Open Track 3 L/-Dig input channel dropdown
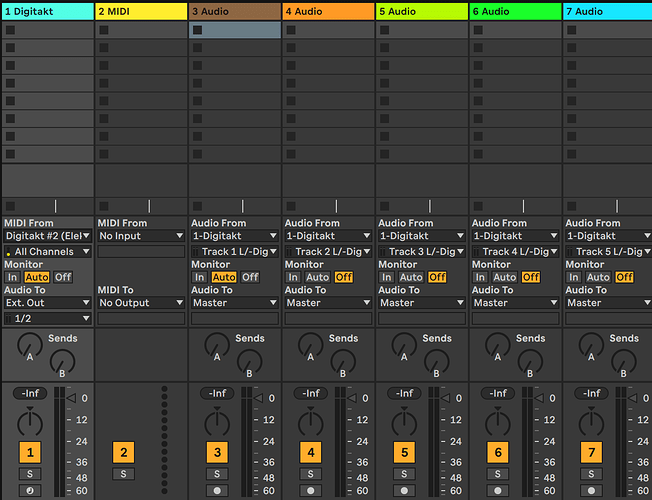This screenshot has height=500, width=652. click(x=422, y=252)
